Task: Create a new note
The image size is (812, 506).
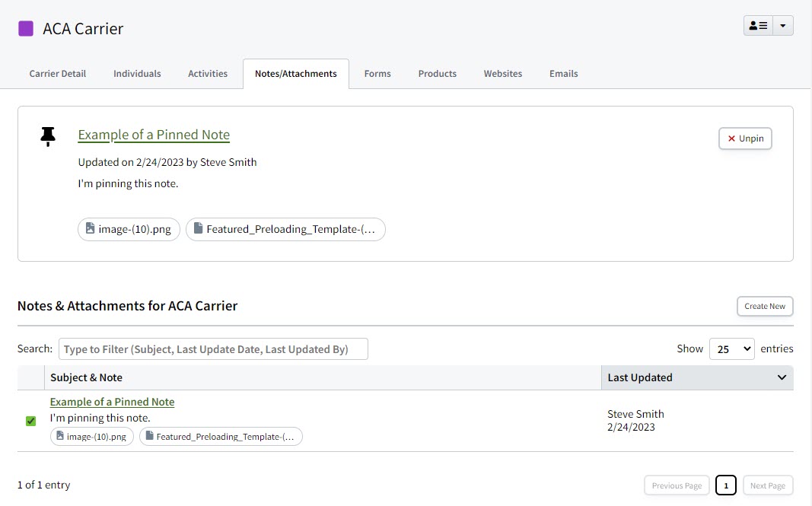Action: (765, 306)
